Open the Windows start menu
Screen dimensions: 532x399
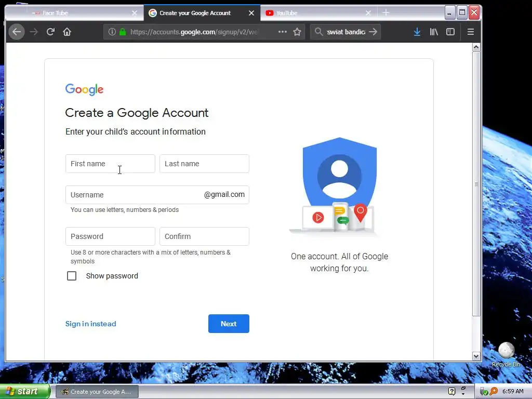click(x=25, y=392)
